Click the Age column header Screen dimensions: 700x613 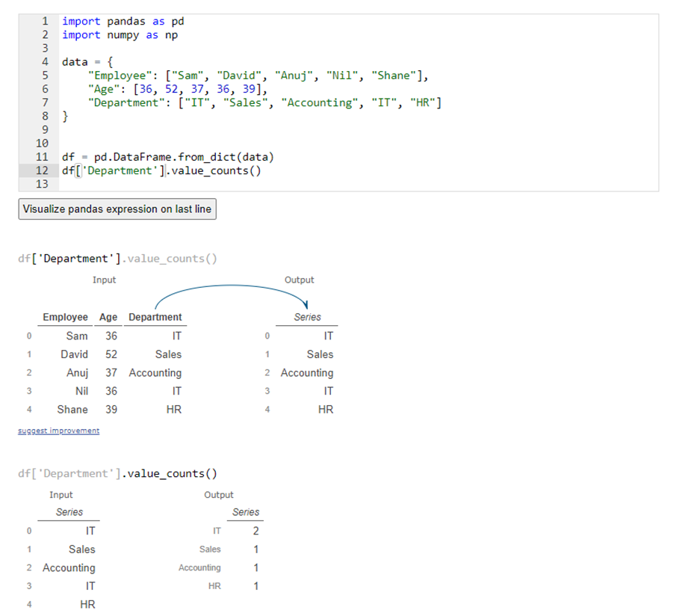[x=108, y=317]
